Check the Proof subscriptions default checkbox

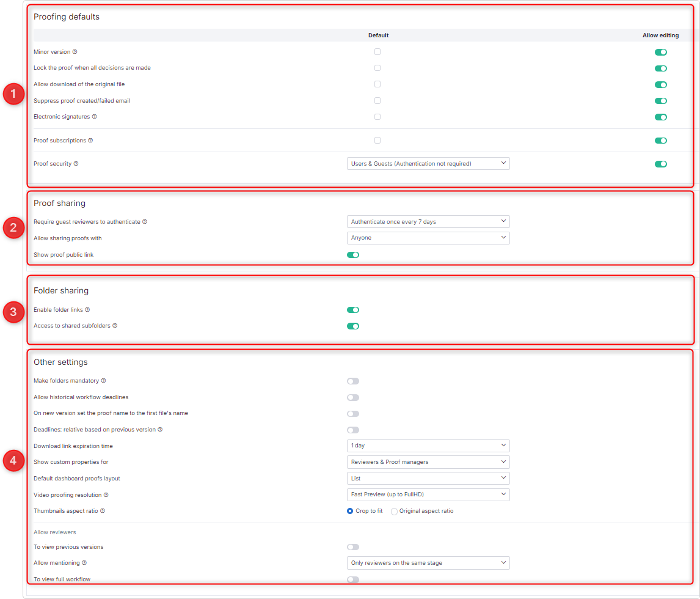[377, 140]
